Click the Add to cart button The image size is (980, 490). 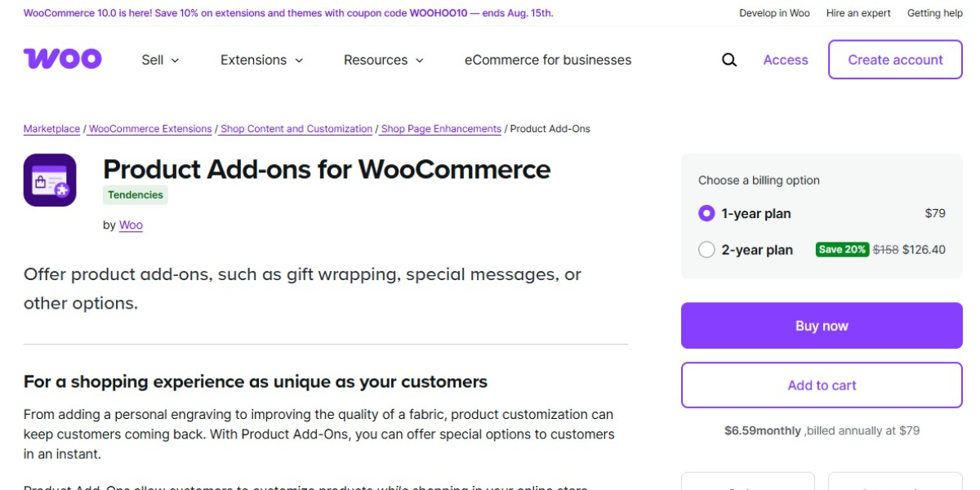pyautogui.click(x=822, y=385)
